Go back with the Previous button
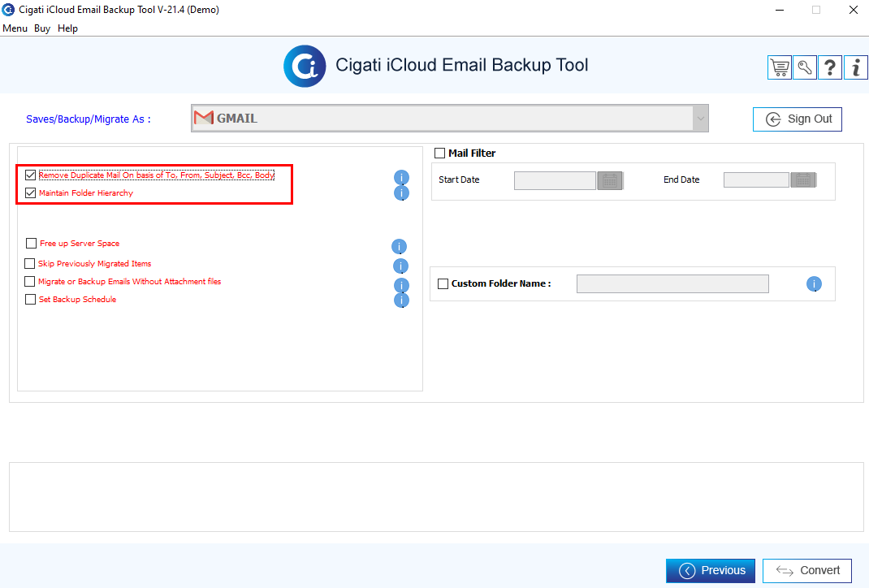Image resolution: width=869 pixels, height=588 pixels. click(x=711, y=571)
